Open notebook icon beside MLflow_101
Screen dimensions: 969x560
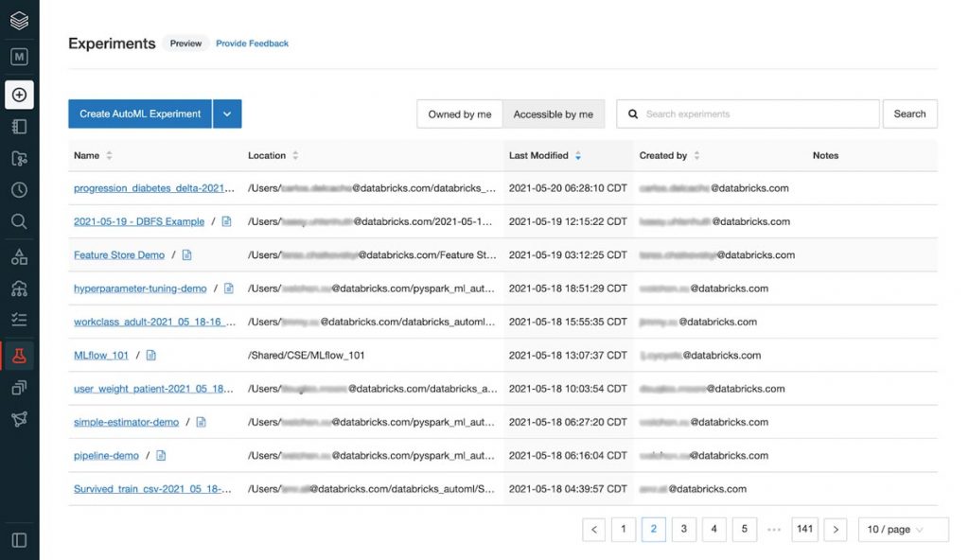(x=151, y=356)
